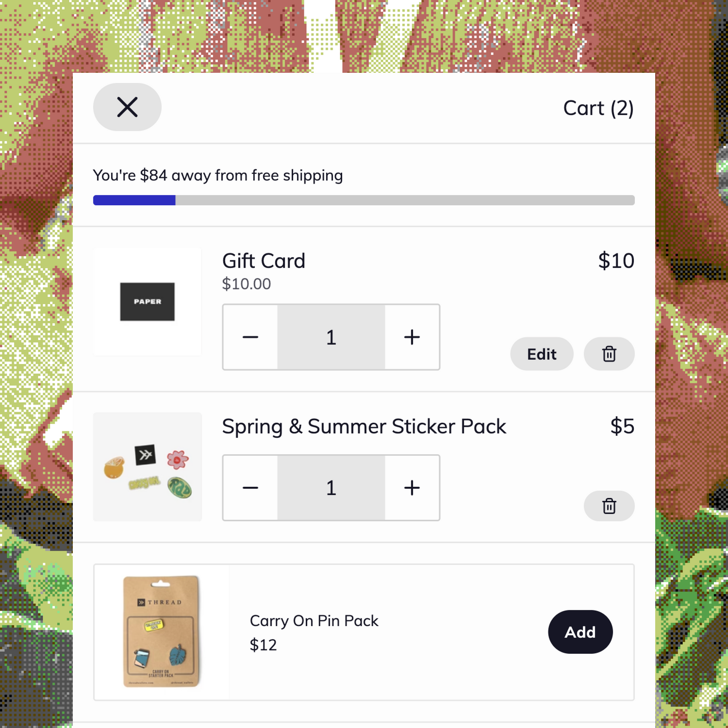Select the Gift Card quantity field
The image size is (728, 728).
pos(331,337)
